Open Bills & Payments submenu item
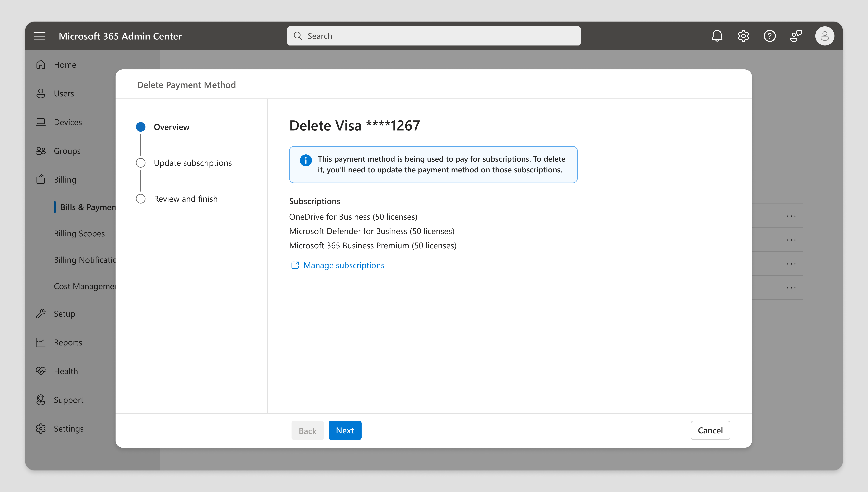 pos(88,207)
